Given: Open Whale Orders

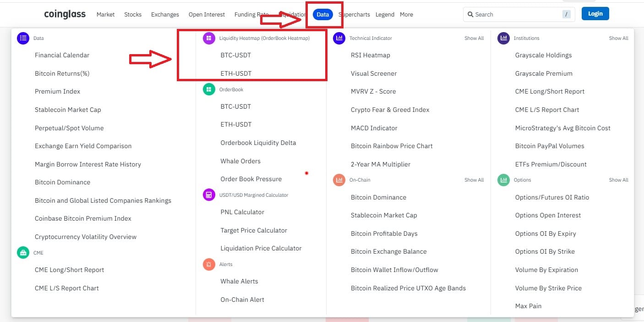Looking at the screenshot, I should click(x=240, y=161).
